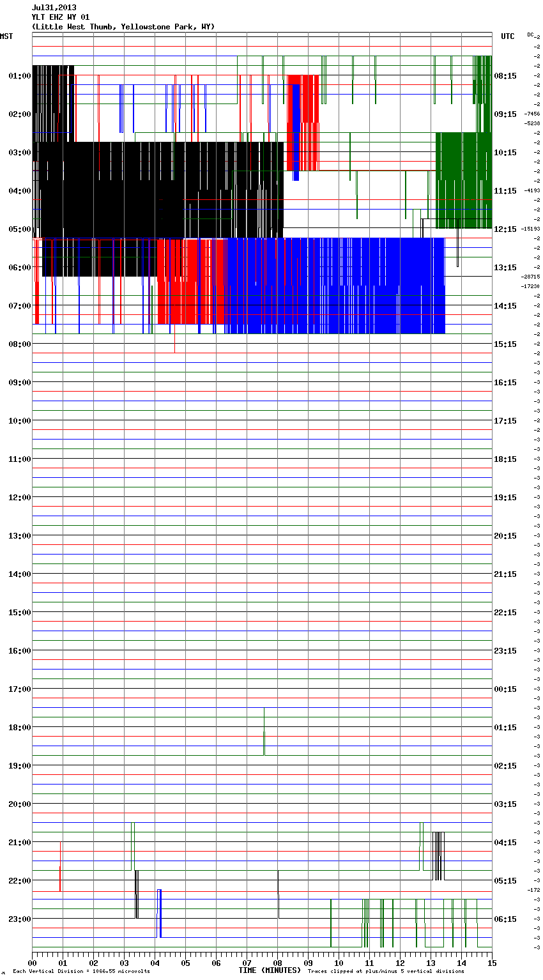Click the UTC axis header

507,36
